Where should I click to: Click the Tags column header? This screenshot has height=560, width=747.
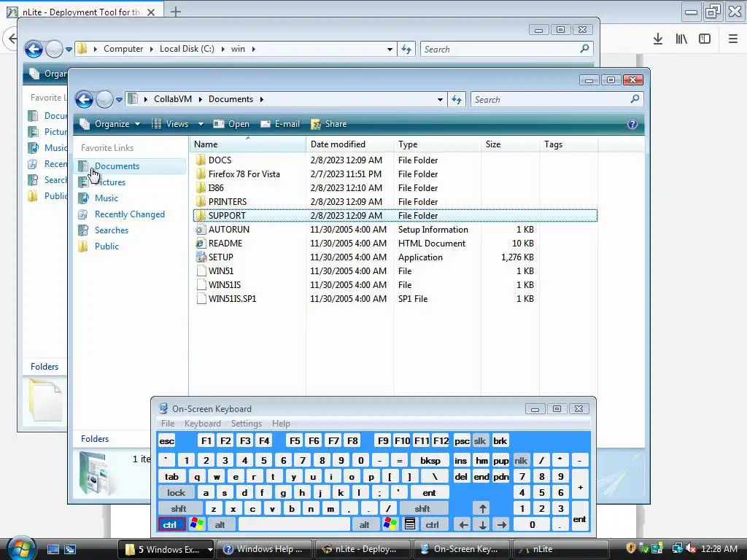(x=569, y=144)
